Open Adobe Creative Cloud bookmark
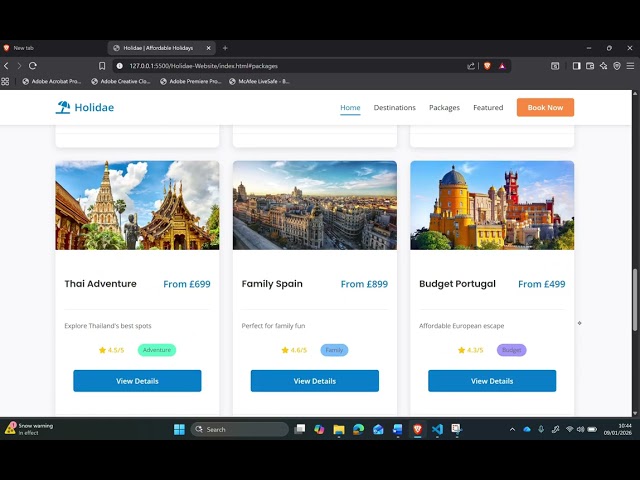The image size is (640, 480). [121, 81]
